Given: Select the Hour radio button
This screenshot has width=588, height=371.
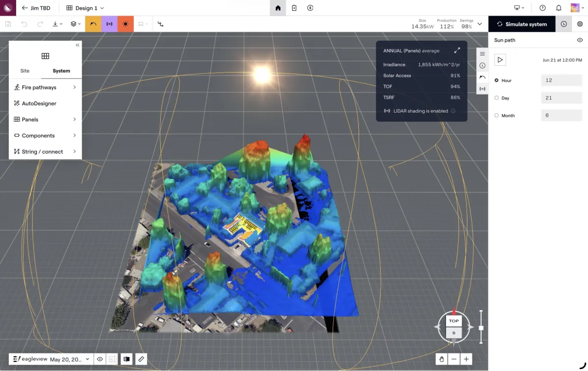Looking at the screenshot, I should [496, 80].
